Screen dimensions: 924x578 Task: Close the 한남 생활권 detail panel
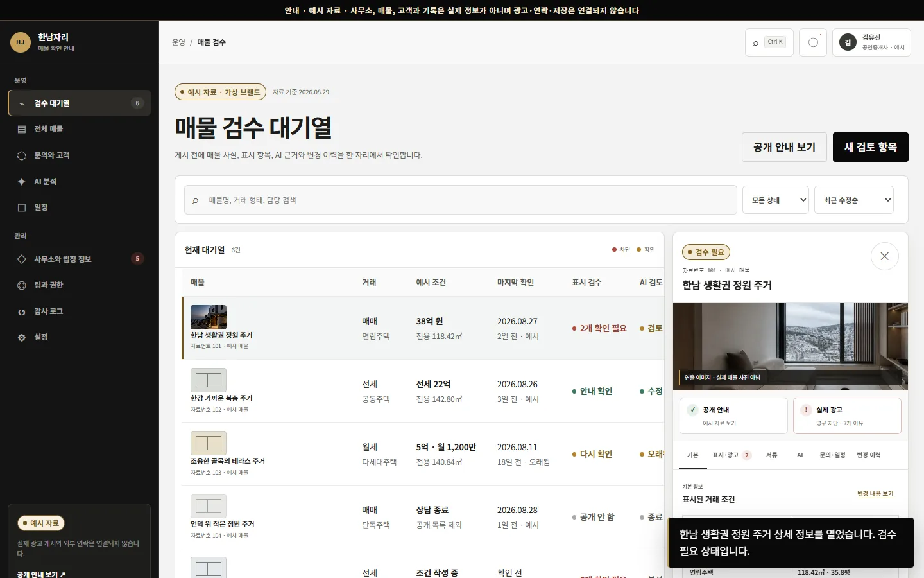pos(884,256)
